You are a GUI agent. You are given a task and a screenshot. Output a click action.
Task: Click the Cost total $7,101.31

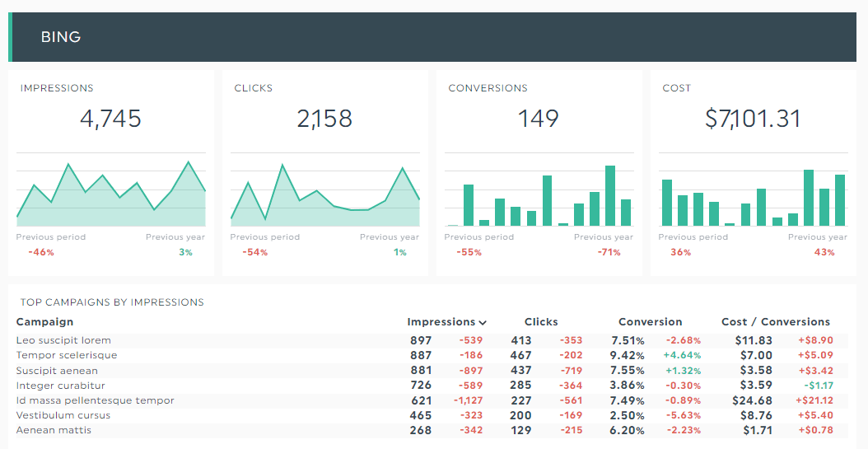(753, 119)
